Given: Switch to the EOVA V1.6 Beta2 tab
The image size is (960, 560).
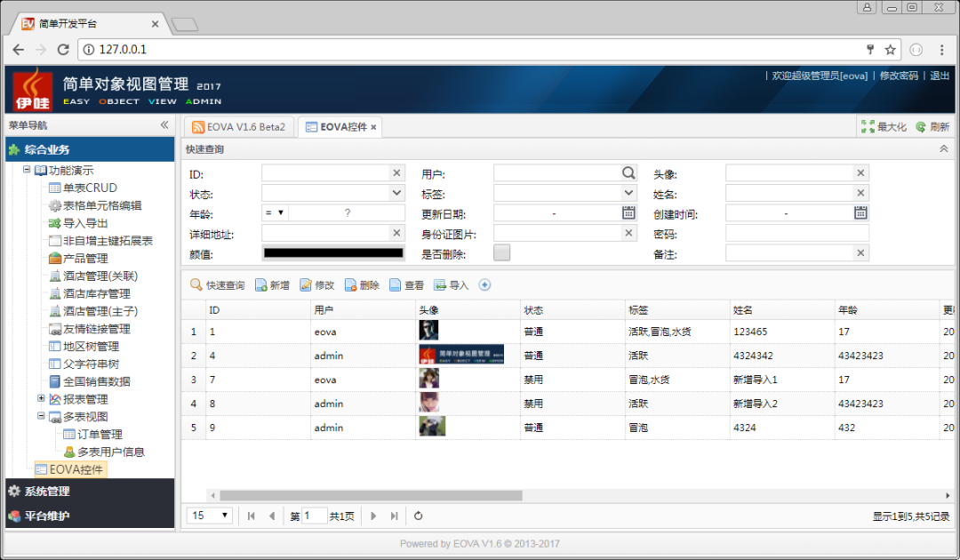Looking at the screenshot, I should (x=239, y=127).
